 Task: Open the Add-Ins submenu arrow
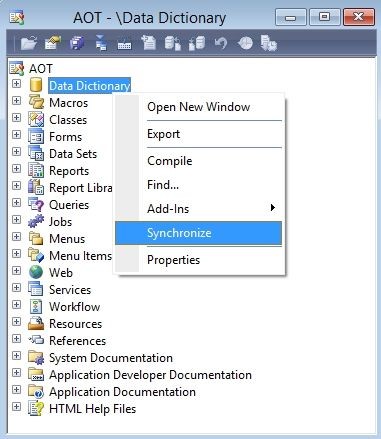pos(273,208)
